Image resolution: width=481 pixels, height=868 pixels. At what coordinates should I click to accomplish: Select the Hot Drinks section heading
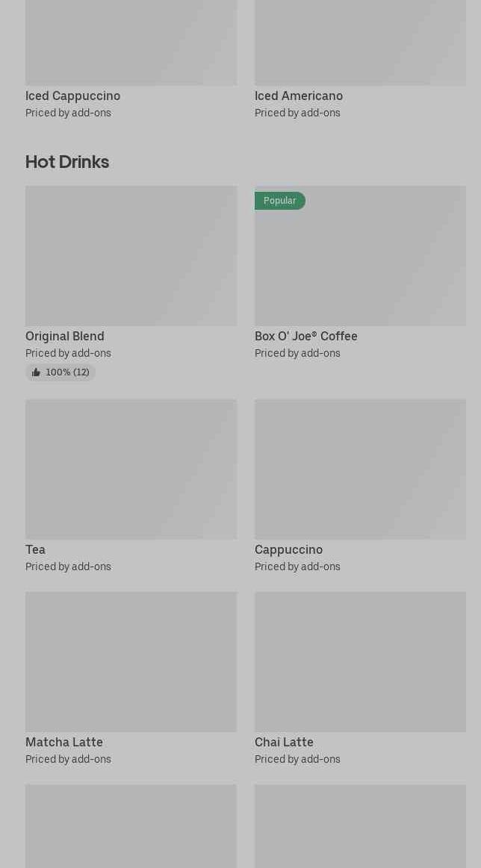coord(67,162)
